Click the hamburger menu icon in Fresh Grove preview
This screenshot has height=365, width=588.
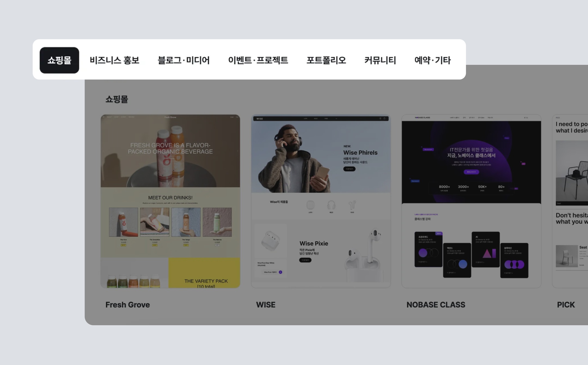[103, 117]
